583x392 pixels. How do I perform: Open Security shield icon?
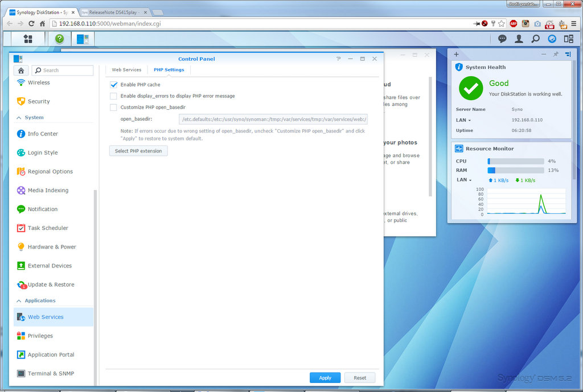click(21, 101)
